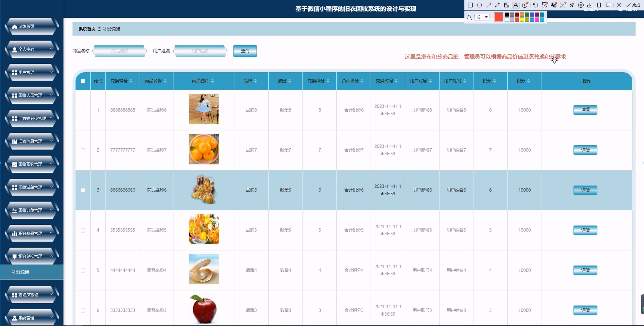Viewport: 644px width, 326px height.
Task: Open the font size 12 dropdown
Action: click(482, 17)
